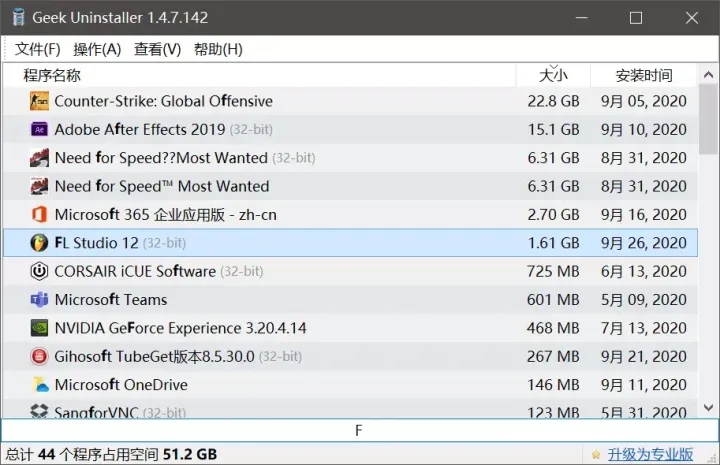Screen dimensions: 720x465
Task: Click the 6月 13, 2020 install date
Action: click(644, 271)
